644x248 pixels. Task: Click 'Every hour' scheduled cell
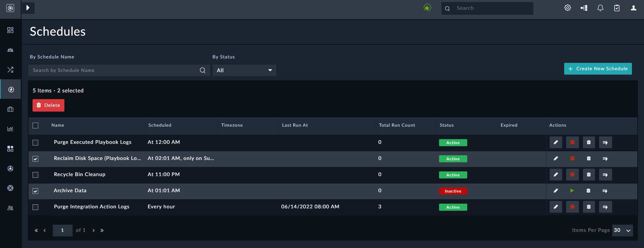coord(161,207)
